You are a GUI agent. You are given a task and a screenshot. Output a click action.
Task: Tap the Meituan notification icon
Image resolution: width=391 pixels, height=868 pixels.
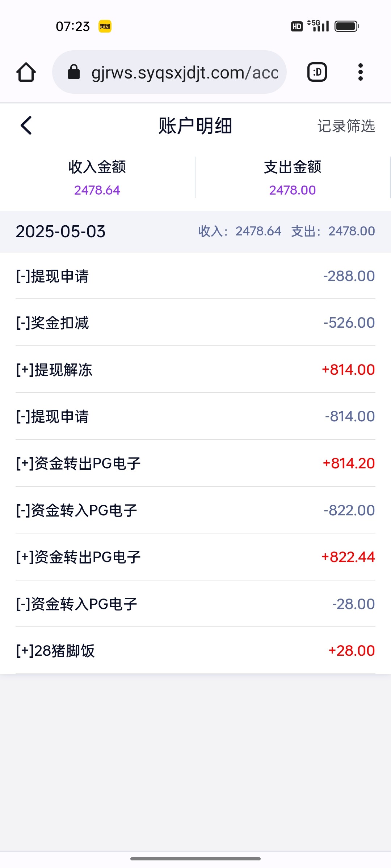point(105,26)
